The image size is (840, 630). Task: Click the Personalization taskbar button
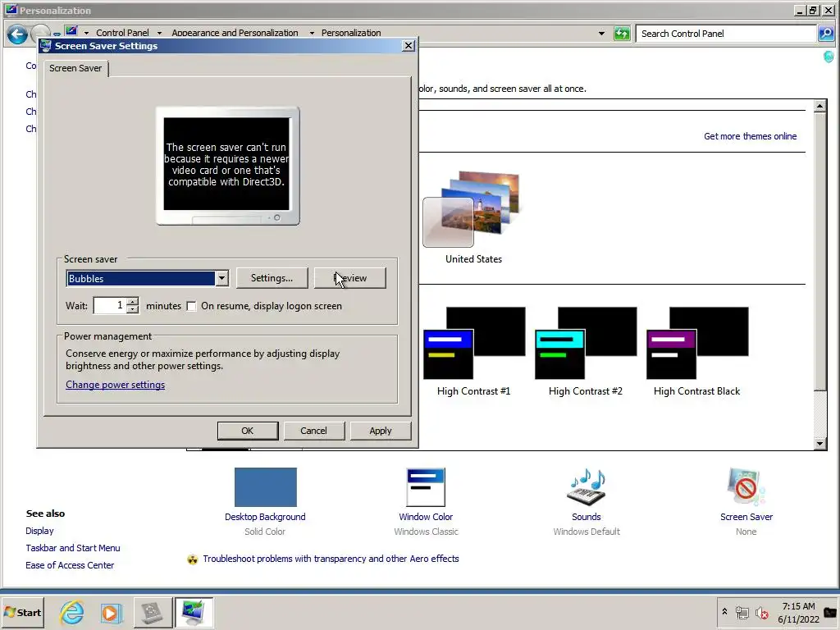click(x=194, y=612)
